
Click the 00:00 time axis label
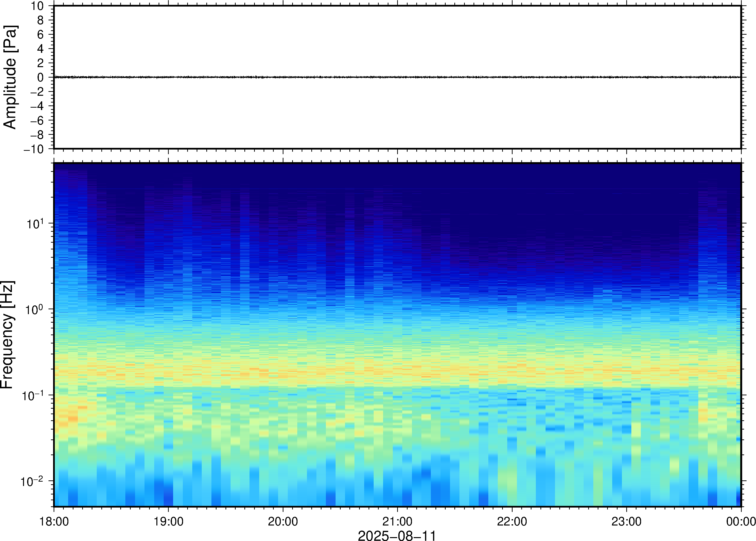(741, 521)
